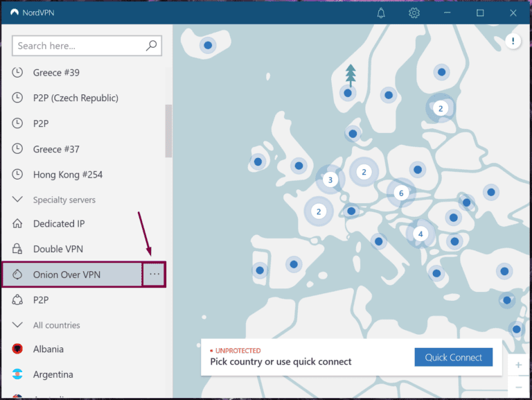
Task: Click the notification bell icon
Action: [381, 13]
